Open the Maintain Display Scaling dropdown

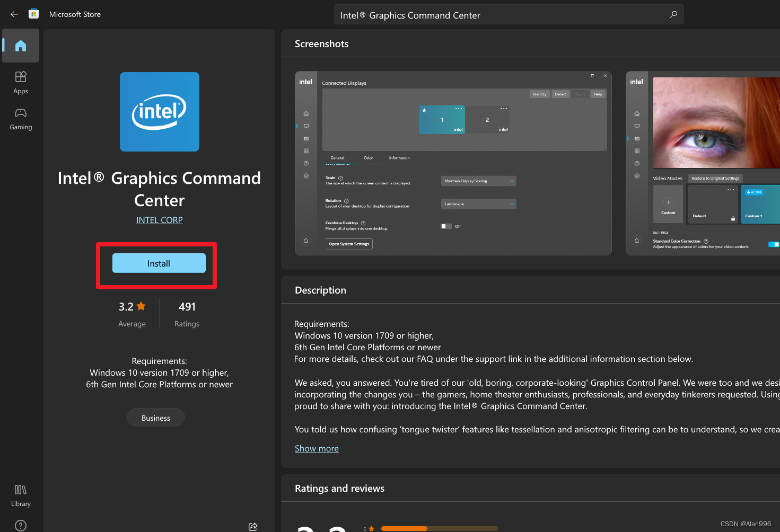click(x=478, y=181)
